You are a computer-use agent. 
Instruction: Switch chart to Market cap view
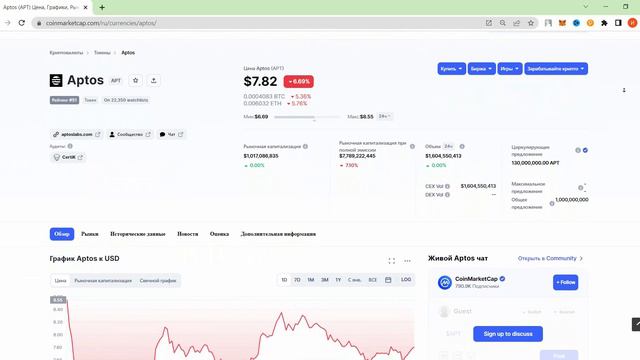[x=103, y=280]
